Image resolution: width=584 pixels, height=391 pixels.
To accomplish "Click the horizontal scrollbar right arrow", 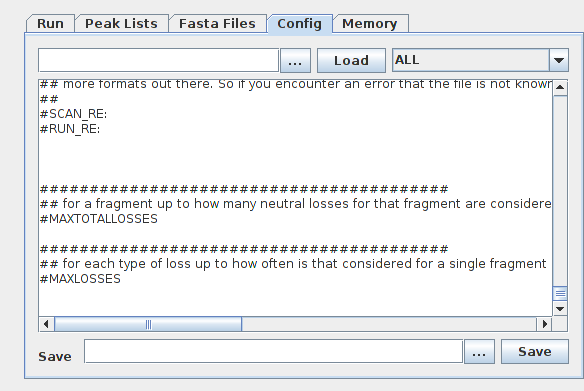I will pos(545,324).
